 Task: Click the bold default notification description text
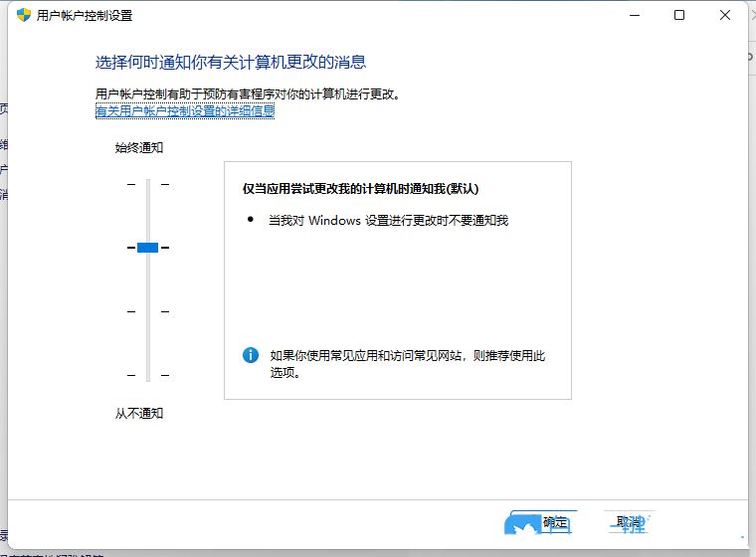pos(360,189)
